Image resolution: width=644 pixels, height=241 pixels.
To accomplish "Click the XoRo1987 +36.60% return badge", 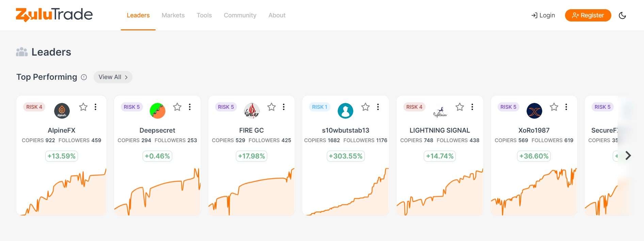I will tap(534, 156).
